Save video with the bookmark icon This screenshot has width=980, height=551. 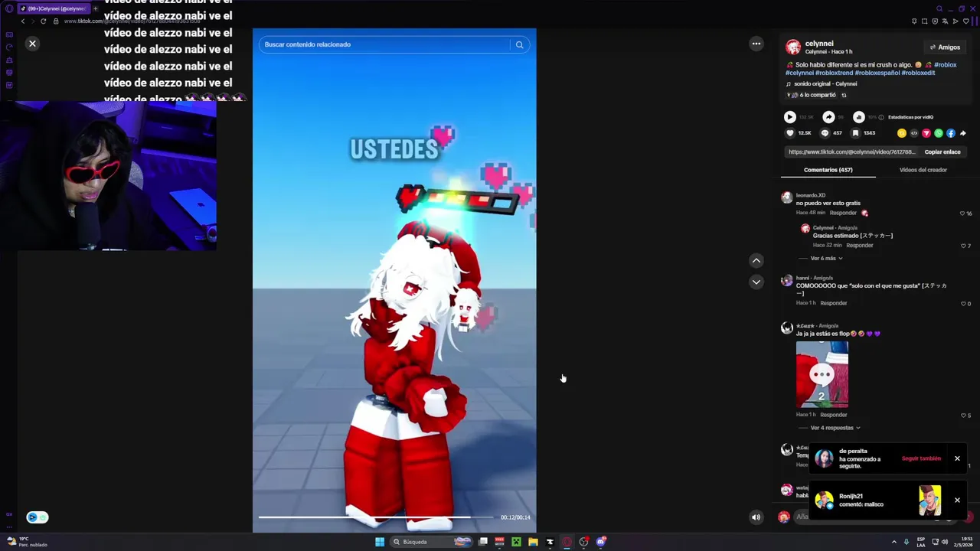click(855, 133)
